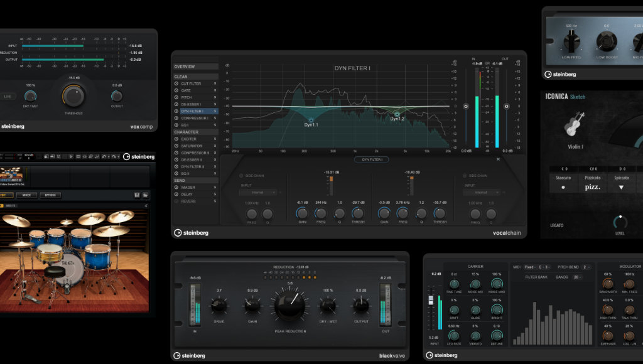
Task: Click the keyboard icon next to OPTIONS
Action: (137, 195)
